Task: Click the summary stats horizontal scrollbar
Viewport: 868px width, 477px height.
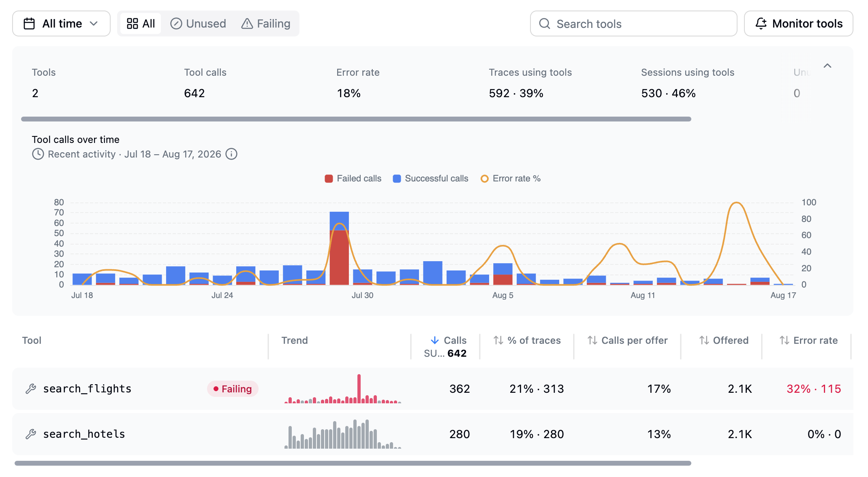Action: tap(356, 119)
